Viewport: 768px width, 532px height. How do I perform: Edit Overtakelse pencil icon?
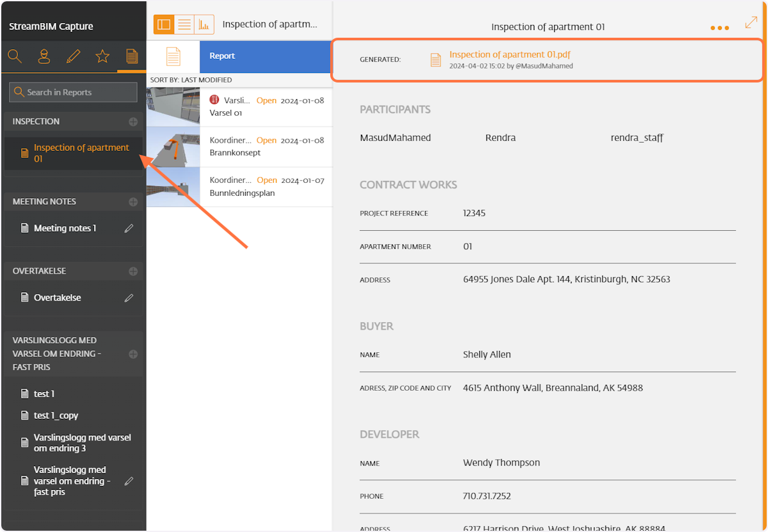[x=129, y=297]
